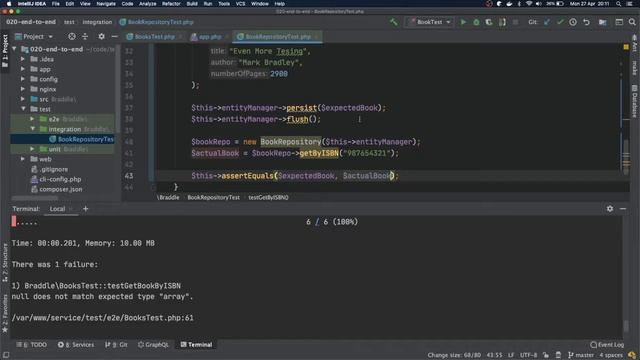The height and width of the screenshot is (360, 640).
Task: Open the Local terminal tab
Action: (x=58, y=209)
